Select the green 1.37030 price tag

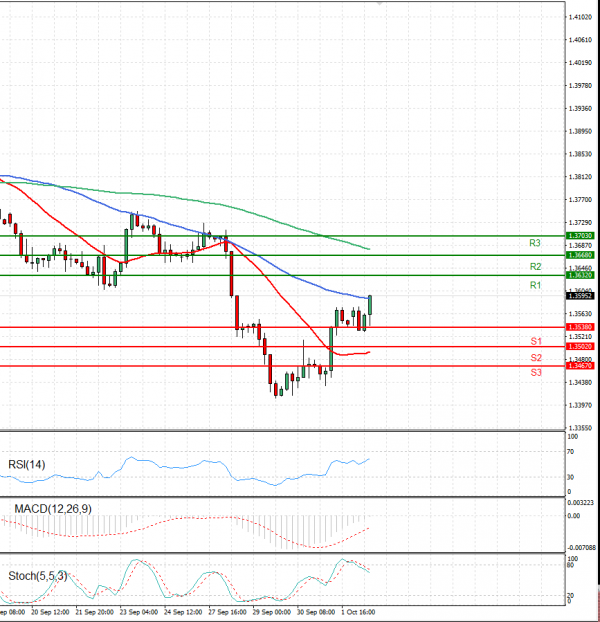click(x=580, y=236)
